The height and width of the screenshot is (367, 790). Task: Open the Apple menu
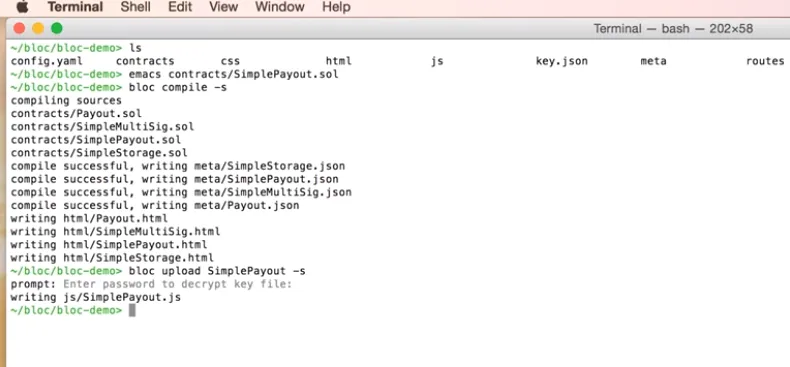(x=23, y=7)
